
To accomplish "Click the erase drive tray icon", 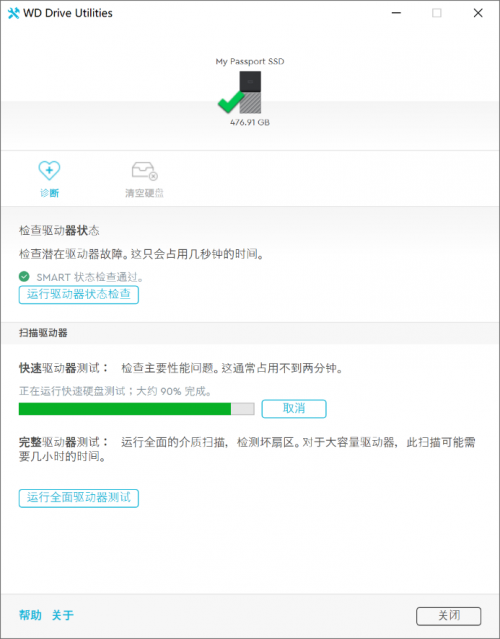I will (x=144, y=171).
